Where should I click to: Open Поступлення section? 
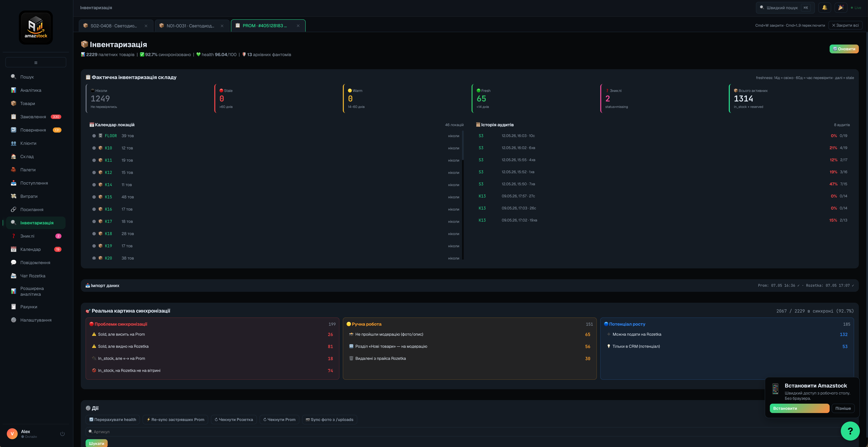pyautogui.click(x=36, y=183)
